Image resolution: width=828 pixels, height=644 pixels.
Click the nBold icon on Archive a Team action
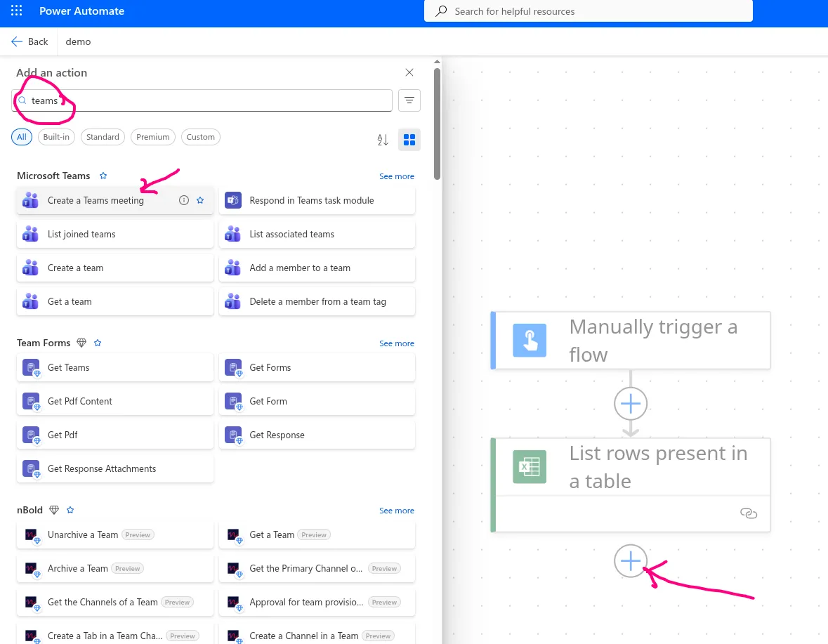coord(30,568)
